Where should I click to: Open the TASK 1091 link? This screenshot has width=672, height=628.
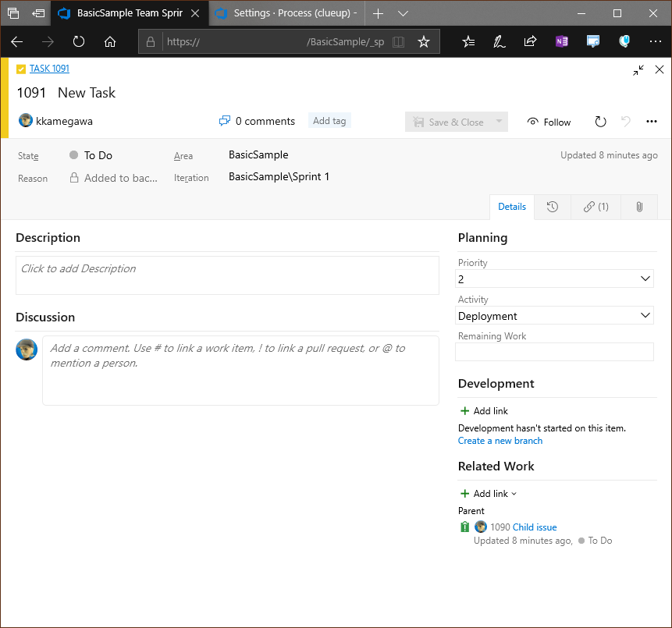[x=49, y=69]
